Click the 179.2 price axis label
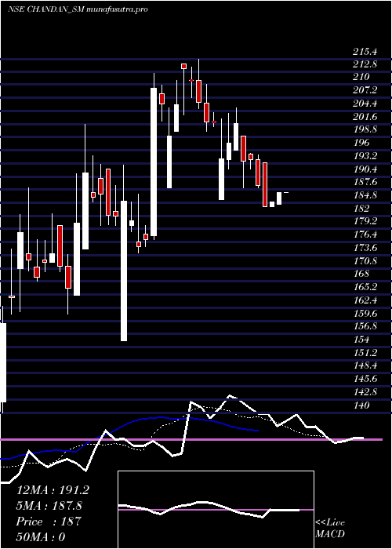 pos(365,221)
